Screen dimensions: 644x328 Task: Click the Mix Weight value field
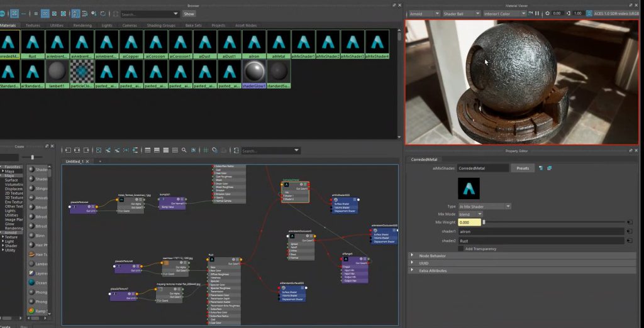pos(469,222)
